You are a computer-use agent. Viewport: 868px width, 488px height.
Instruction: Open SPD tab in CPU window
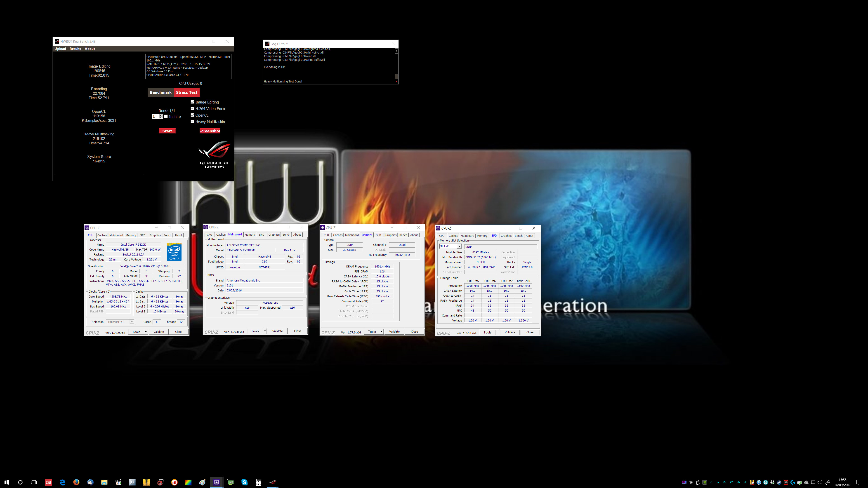[143, 235]
